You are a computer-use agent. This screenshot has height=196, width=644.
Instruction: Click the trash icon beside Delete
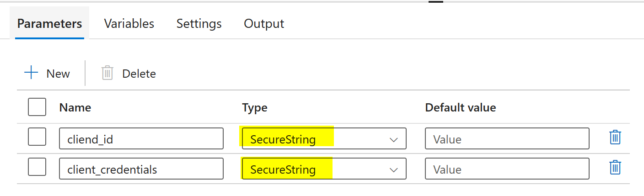[x=107, y=73]
